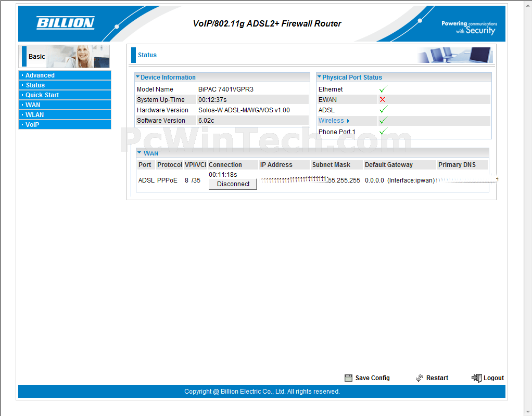
Task: Click the red X icon beside EWAN
Action: coord(383,100)
